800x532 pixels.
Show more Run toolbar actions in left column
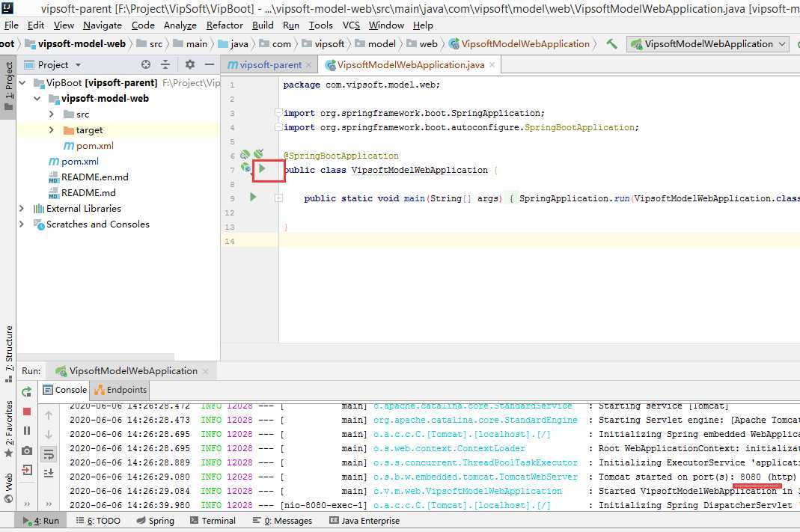coord(27,504)
